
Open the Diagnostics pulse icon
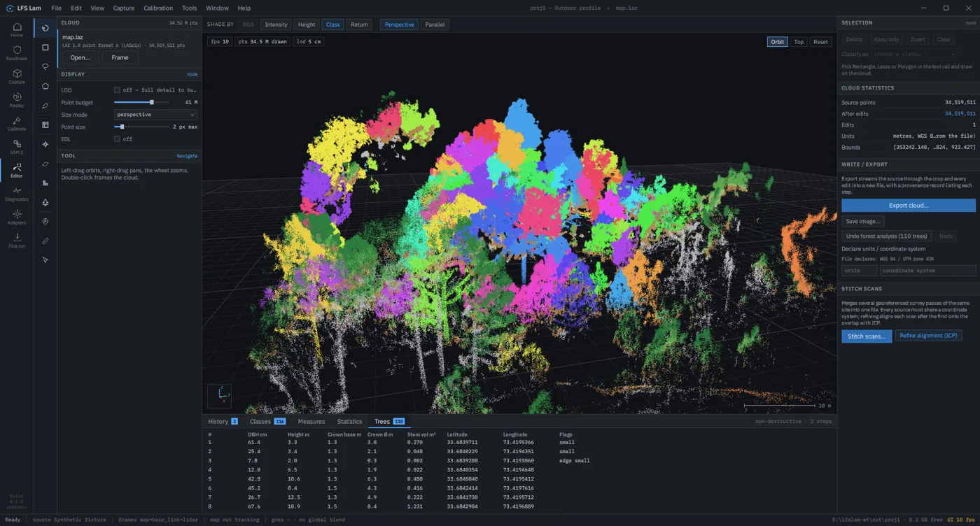[x=17, y=194]
